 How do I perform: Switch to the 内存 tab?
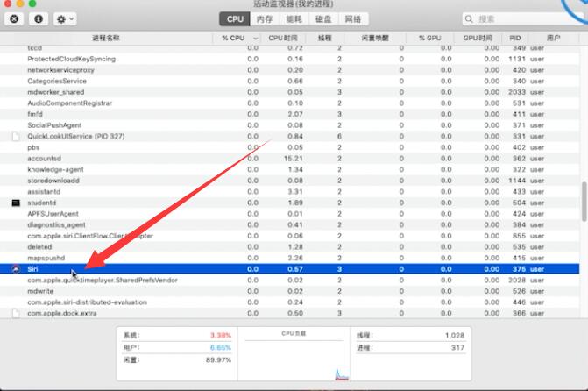[265, 19]
